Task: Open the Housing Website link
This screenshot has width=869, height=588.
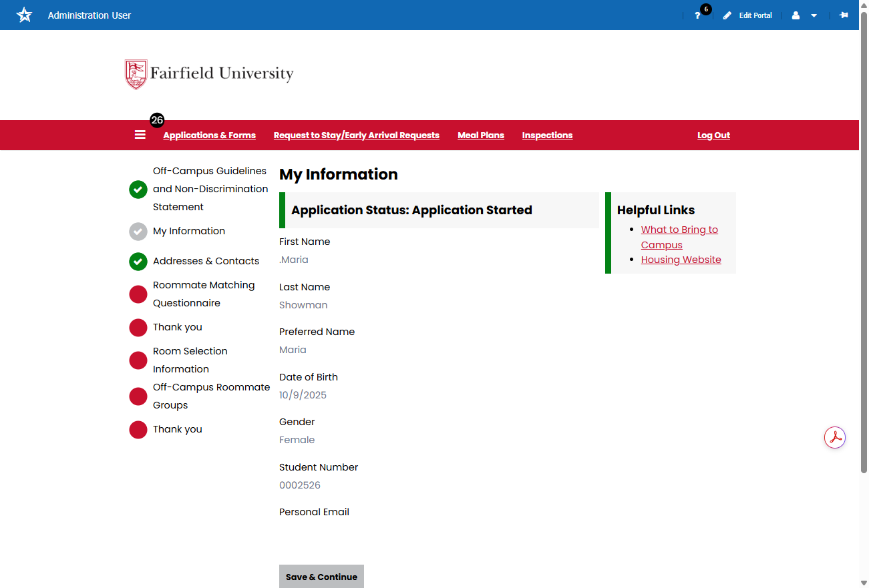Action: point(681,260)
